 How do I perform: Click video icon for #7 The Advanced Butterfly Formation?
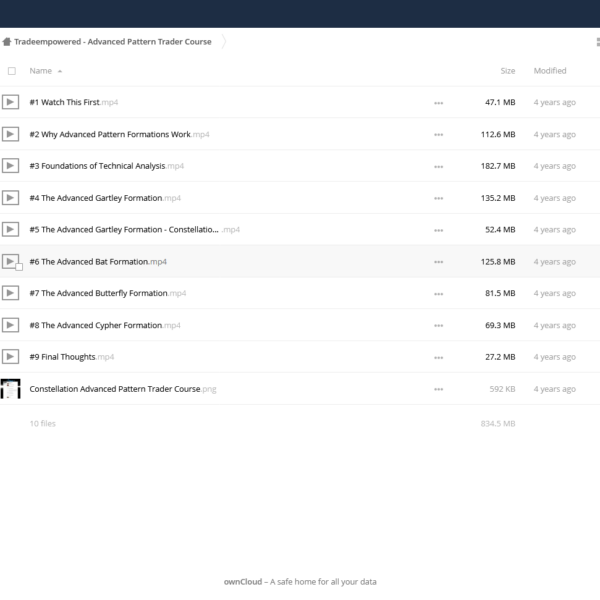tap(10, 293)
